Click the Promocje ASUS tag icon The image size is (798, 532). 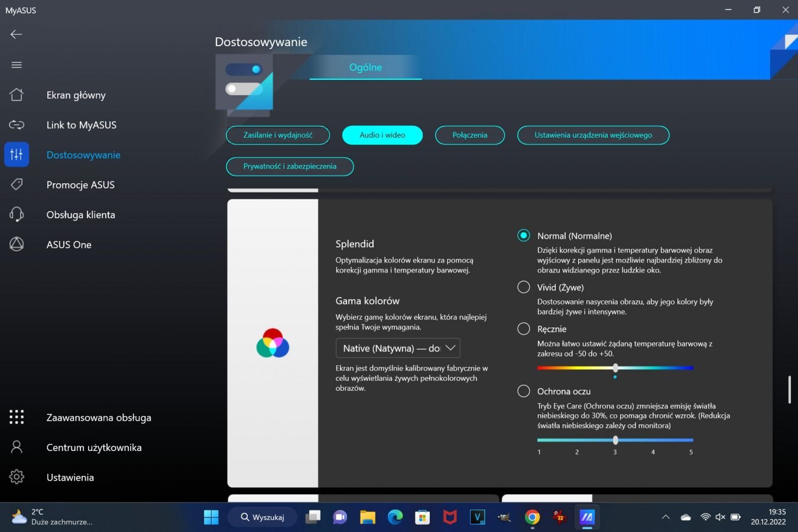point(17,184)
